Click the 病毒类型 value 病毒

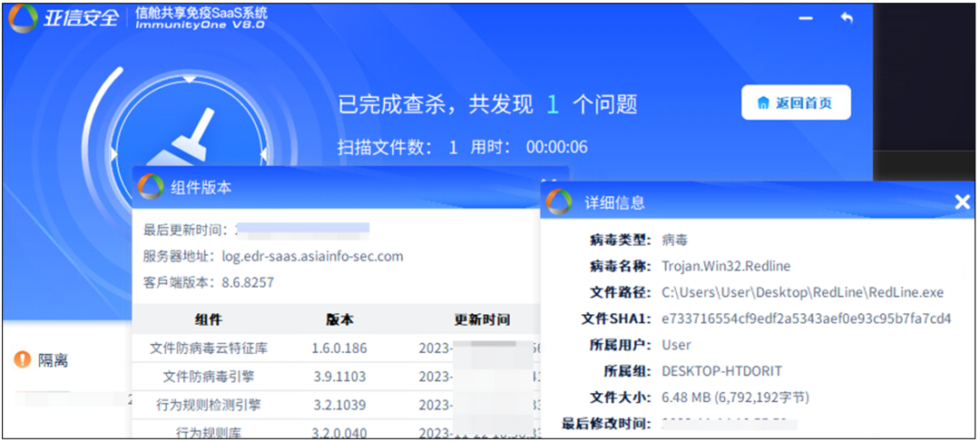coord(675,241)
